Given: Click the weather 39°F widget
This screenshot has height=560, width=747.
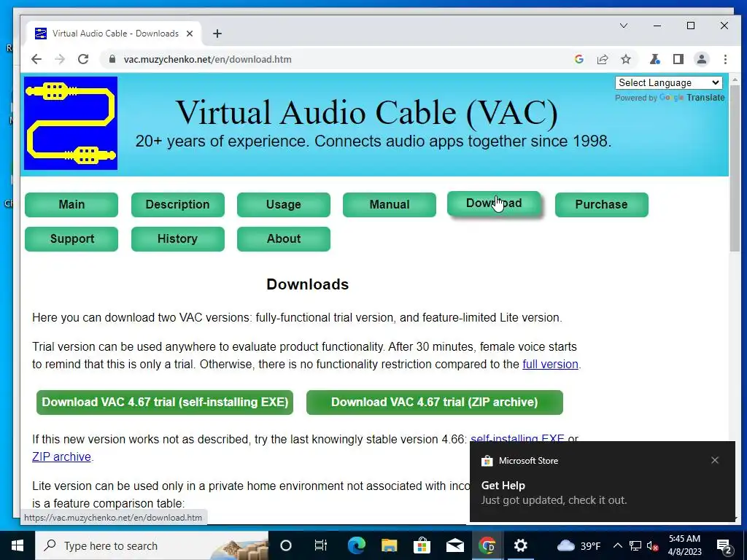Looking at the screenshot, I should tap(578, 545).
